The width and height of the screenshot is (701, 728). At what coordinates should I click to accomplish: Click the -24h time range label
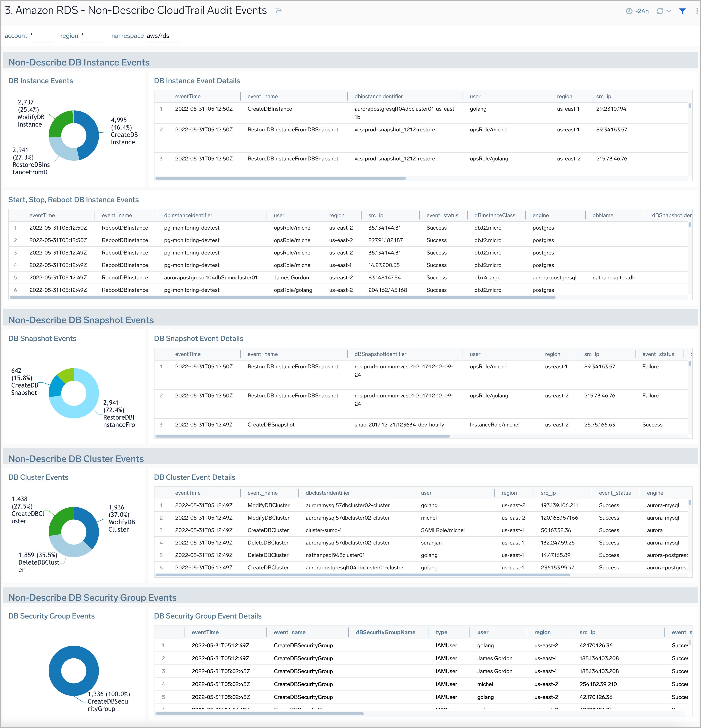(642, 11)
